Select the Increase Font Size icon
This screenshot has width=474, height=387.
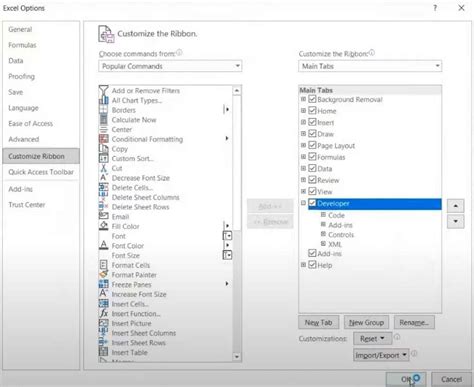[x=104, y=294]
